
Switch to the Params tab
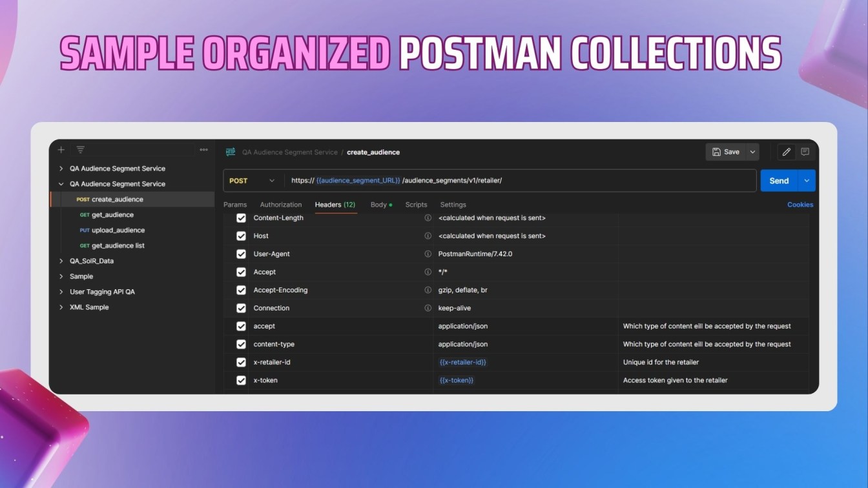click(235, 205)
